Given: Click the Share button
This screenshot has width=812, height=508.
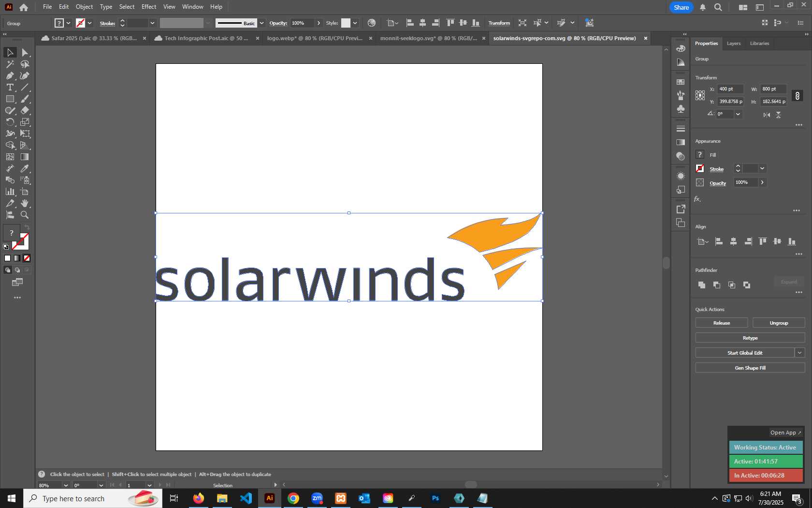Looking at the screenshot, I should pos(681,7).
